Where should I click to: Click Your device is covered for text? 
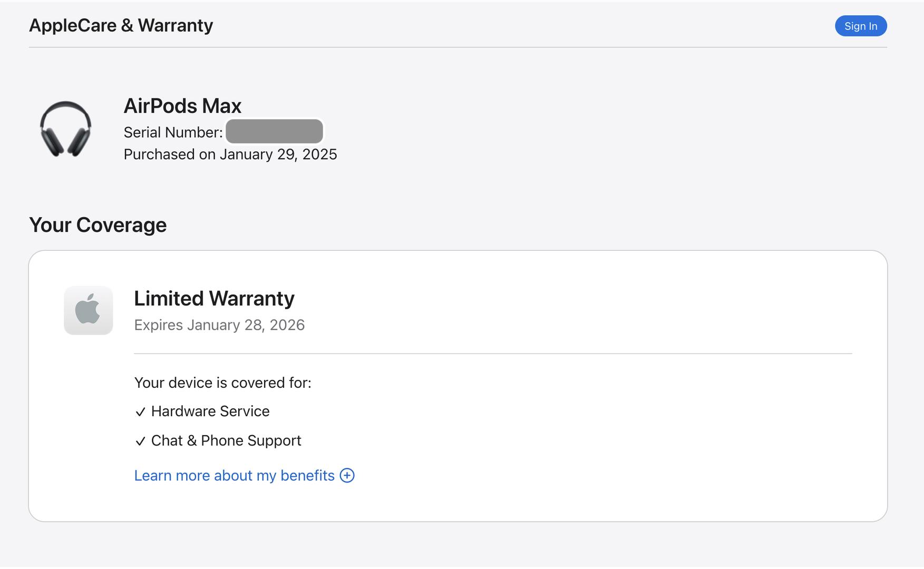[222, 382]
